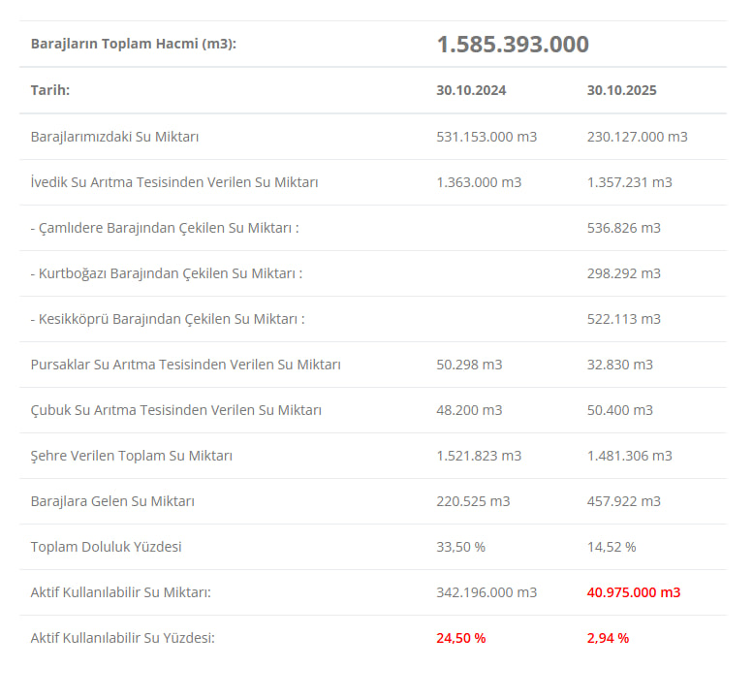Click the 14,52 % occupancy value

click(x=612, y=547)
